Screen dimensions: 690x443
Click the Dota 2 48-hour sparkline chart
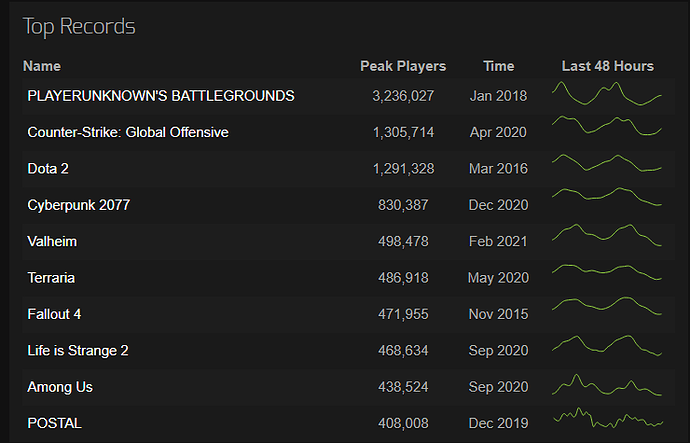pyautogui.click(x=607, y=163)
